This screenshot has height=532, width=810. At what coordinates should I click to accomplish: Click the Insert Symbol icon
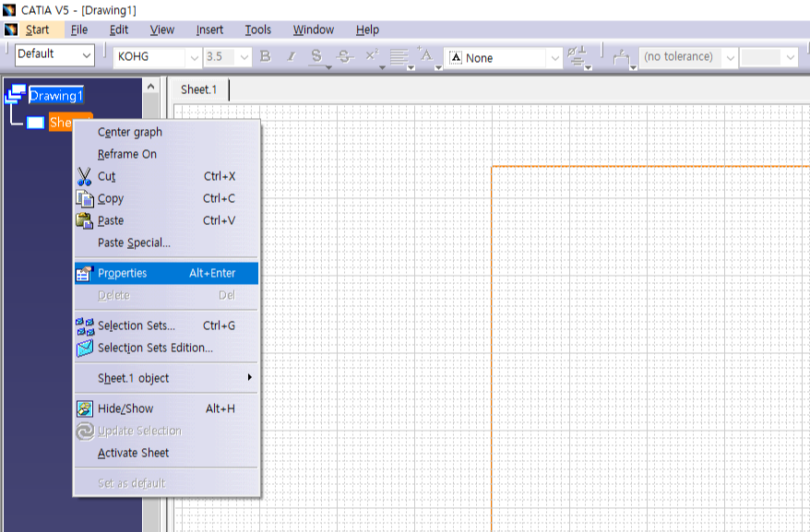577,56
